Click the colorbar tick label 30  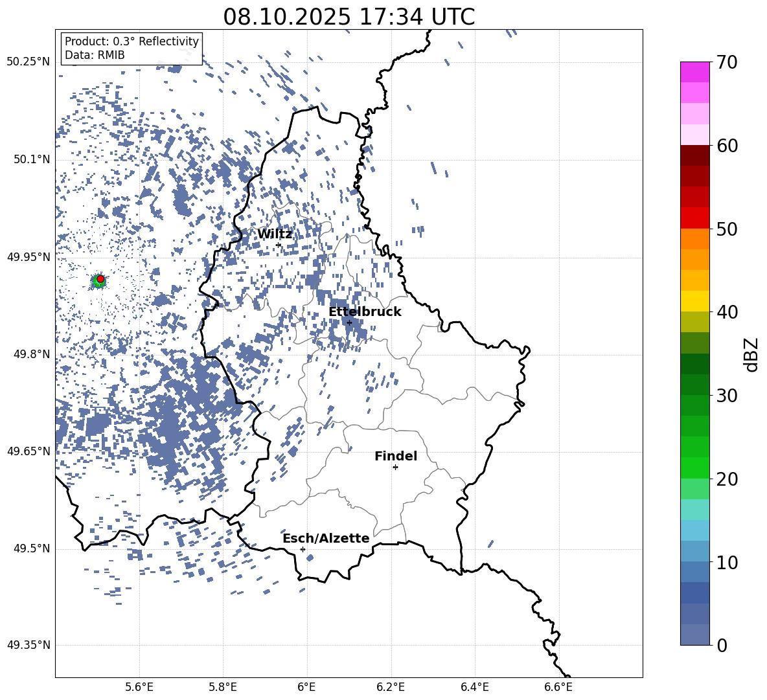pos(727,396)
